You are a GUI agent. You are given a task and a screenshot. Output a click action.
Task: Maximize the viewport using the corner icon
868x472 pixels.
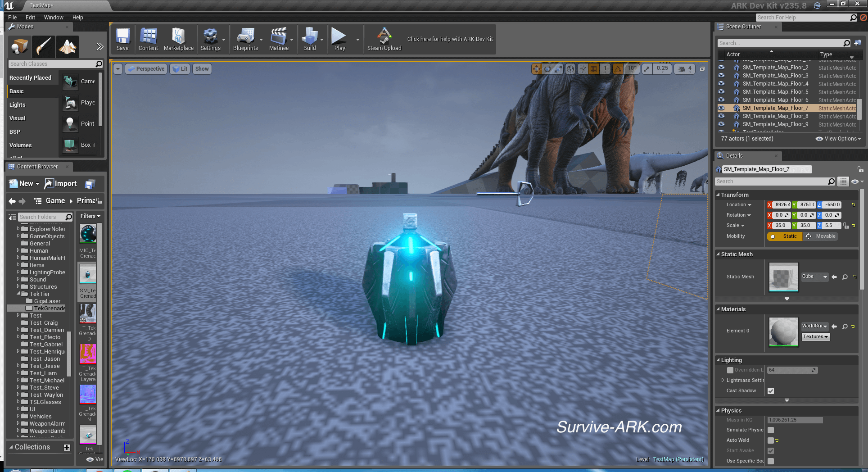click(702, 69)
